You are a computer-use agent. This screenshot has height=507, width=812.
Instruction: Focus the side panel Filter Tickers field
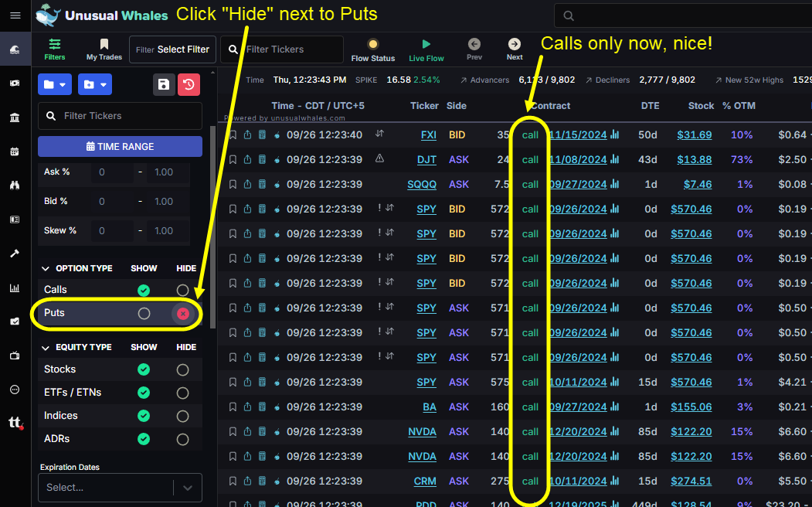tap(121, 116)
